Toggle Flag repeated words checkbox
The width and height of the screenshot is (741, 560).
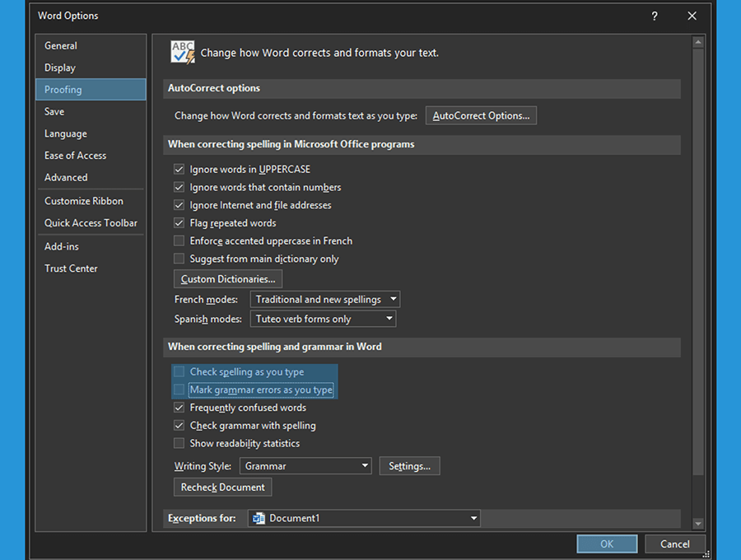point(179,223)
